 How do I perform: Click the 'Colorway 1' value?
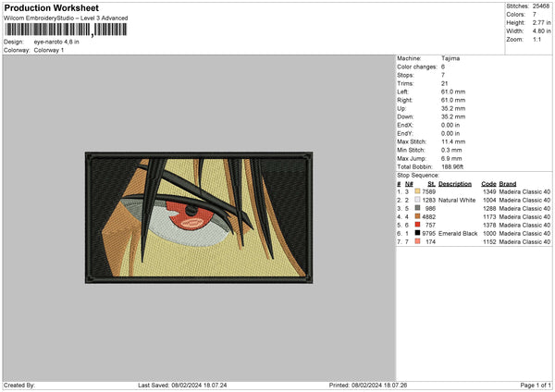pyautogui.click(x=49, y=50)
